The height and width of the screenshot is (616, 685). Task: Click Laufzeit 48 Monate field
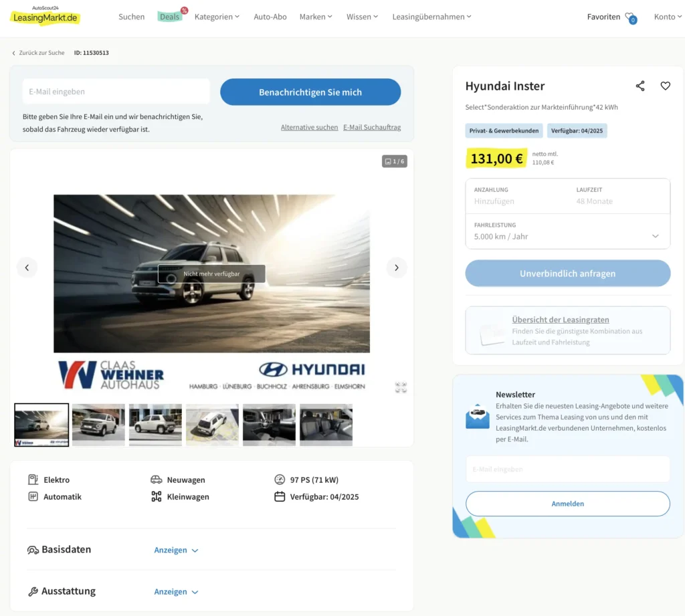click(619, 196)
